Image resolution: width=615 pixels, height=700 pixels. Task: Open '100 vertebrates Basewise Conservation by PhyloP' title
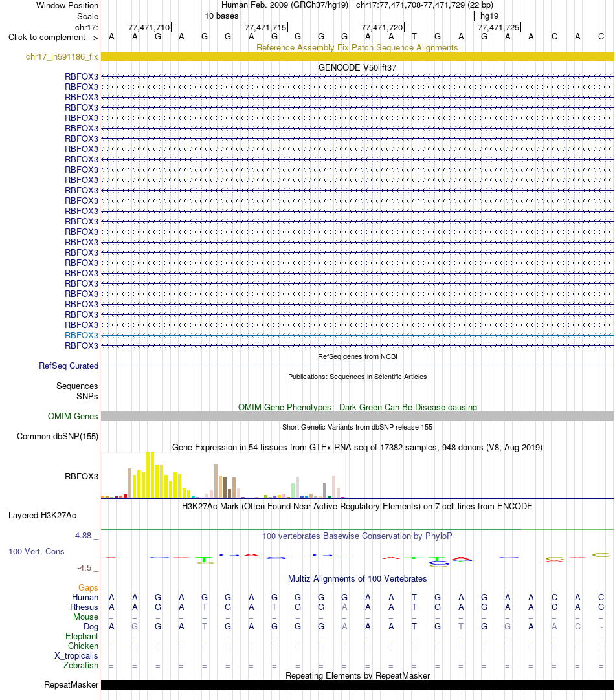[357, 536]
